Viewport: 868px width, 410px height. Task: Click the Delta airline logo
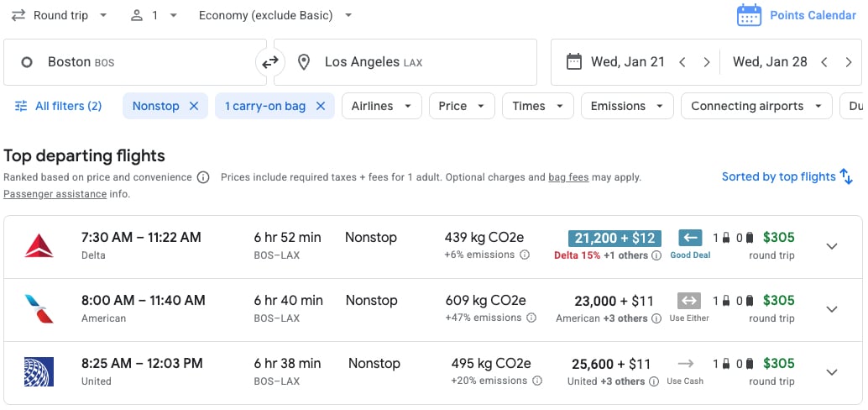pos(39,246)
